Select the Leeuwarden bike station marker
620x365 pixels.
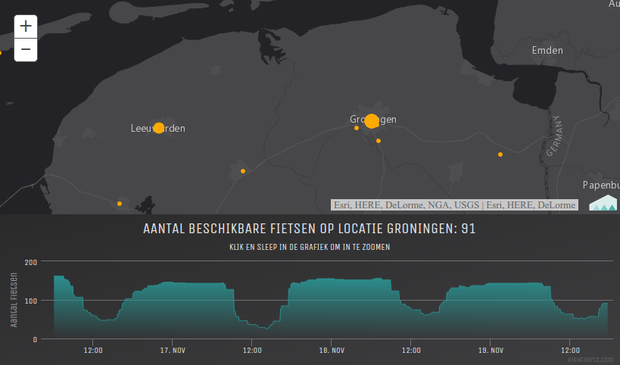pyautogui.click(x=159, y=128)
